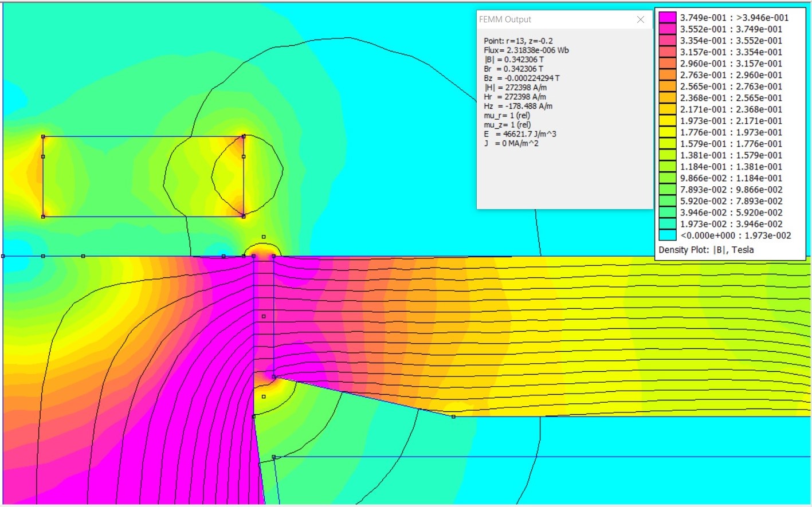Click the green swatch for 9.866e-002 : 1.184e-001
The width and height of the screenshot is (812, 507).
pyautogui.click(x=668, y=178)
